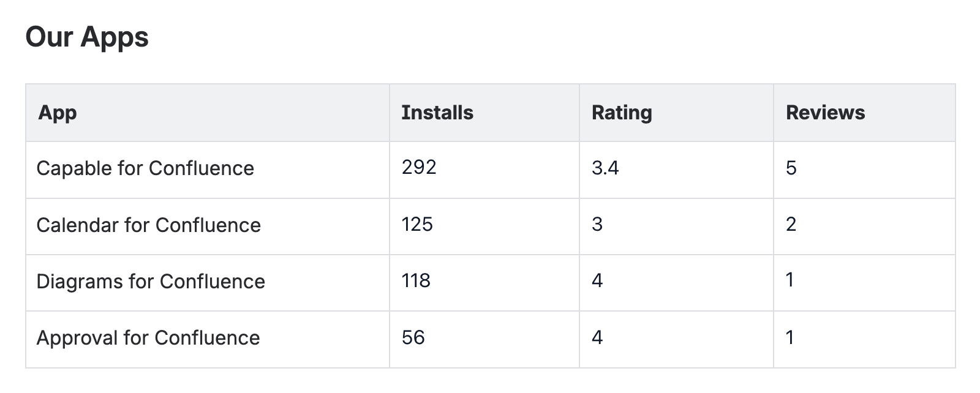Click the reviews cell for Diagrams for Confluence
This screenshot has height=393, width=980.
pyautogui.click(x=790, y=280)
